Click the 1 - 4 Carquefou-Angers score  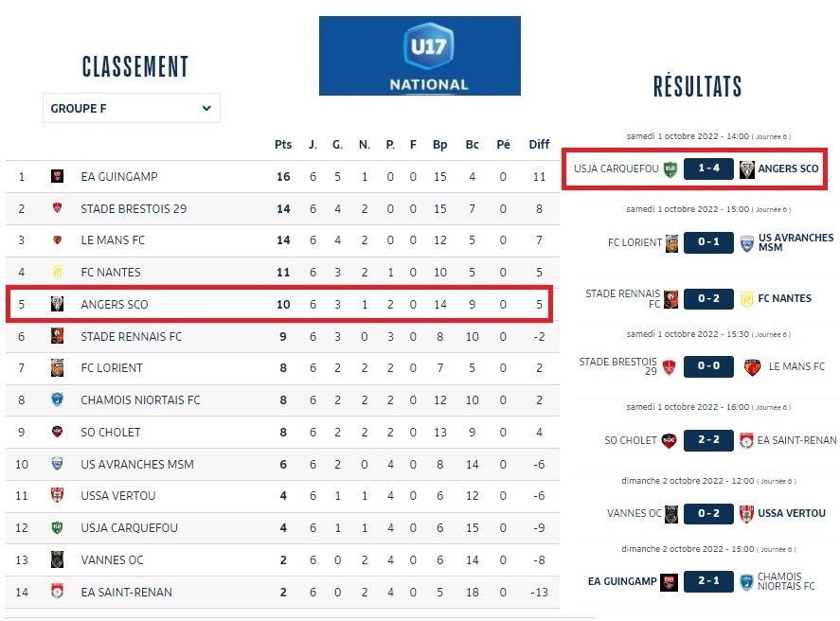tap(708, 169)
